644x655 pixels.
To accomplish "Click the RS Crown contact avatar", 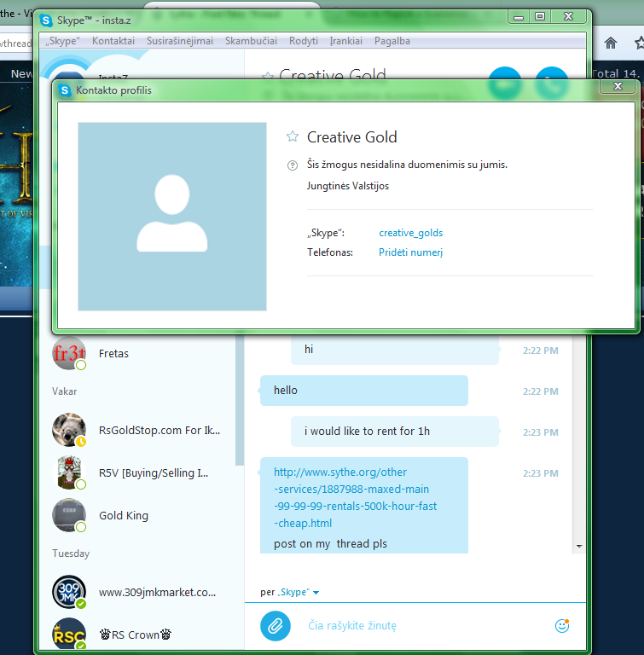I will coord(69,634).
